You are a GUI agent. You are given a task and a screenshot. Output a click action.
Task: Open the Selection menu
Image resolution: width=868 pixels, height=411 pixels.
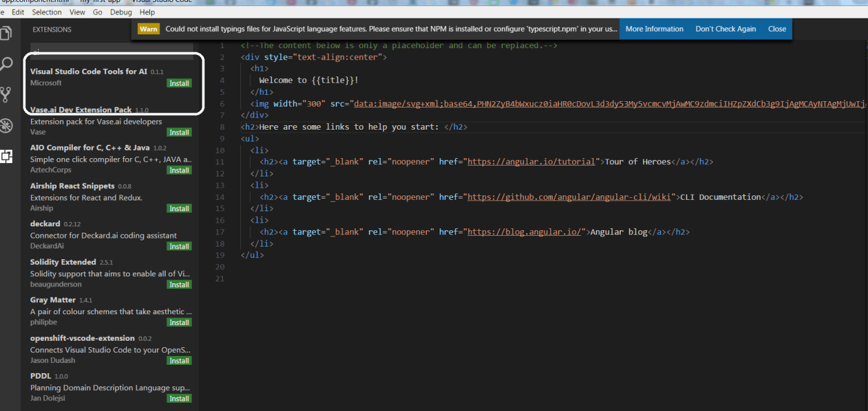(x=47, y=12)
